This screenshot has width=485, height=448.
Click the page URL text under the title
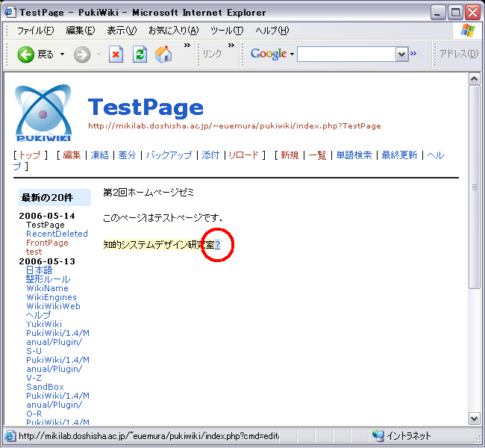[234, 125]
